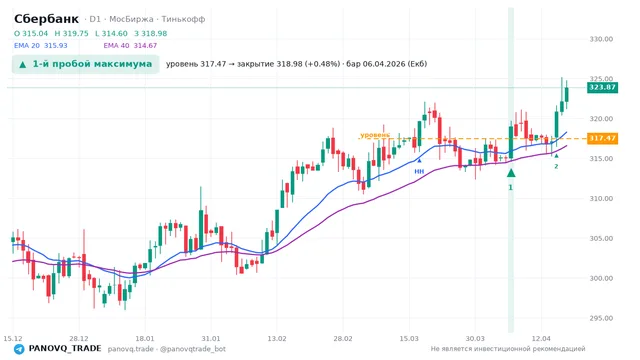Viewport: 640px width, 360px height.
Task: Click the 330.00 price axis label
Action: (601, 39)
